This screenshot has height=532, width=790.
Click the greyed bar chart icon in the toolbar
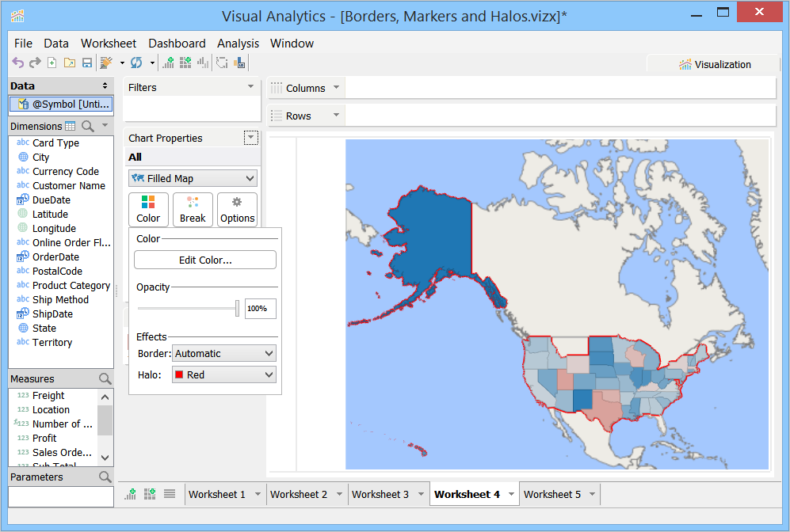(x=203, y=63)
